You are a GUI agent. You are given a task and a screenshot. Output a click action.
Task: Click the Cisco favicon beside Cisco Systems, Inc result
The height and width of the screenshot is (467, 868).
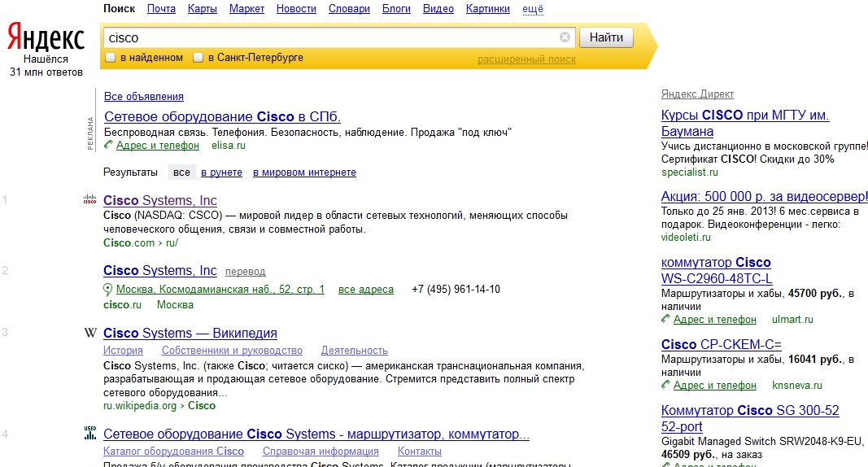tap(89, 200)
